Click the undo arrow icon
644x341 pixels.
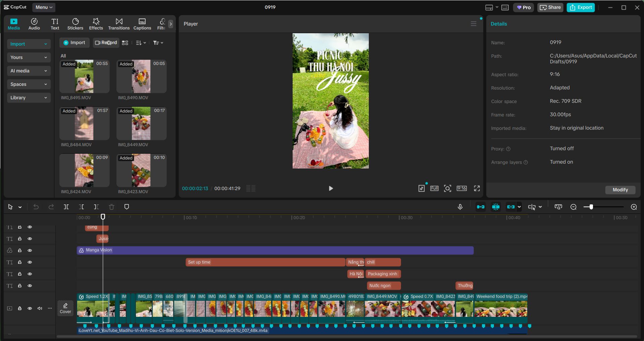(x=36, y=207)
